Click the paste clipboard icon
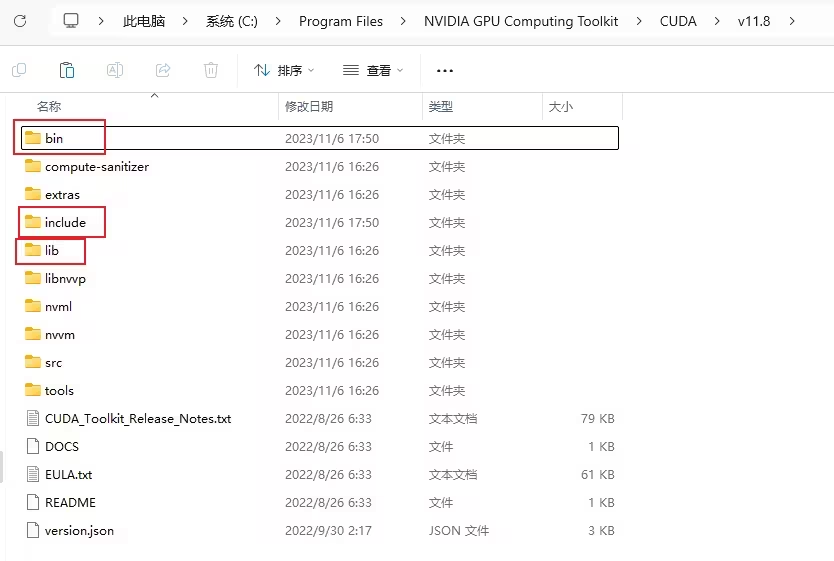834x561 pixels. [x=67, y=70]
